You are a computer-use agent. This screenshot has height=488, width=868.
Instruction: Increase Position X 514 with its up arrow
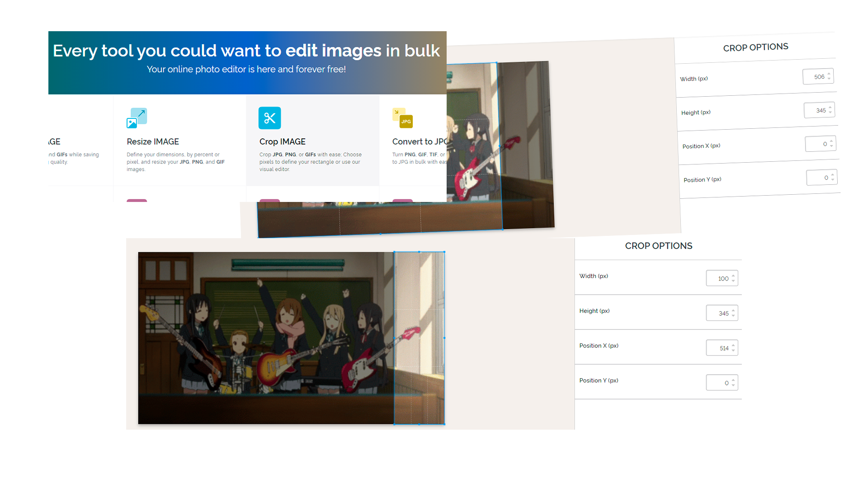pos(733,345)
